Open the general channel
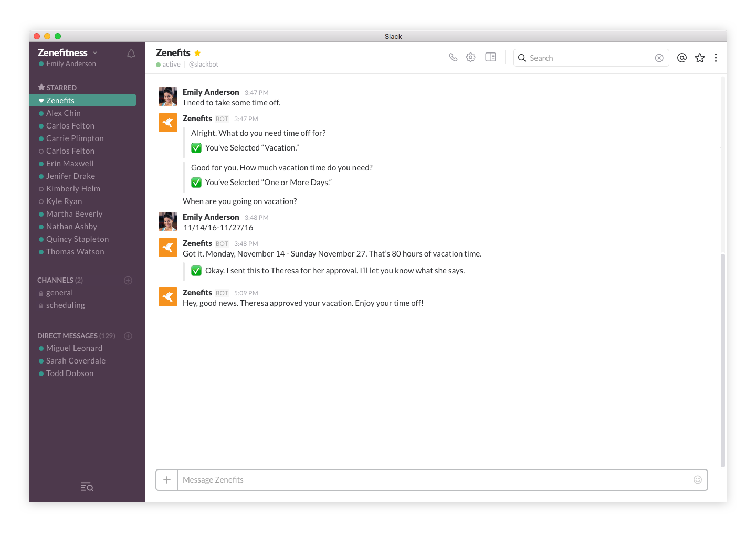 point(59,293)
